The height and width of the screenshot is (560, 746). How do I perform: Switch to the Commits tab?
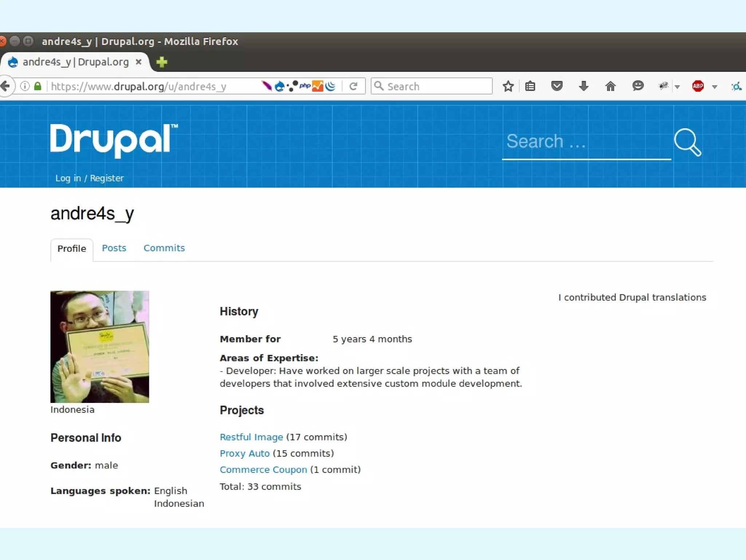click(164, 248)
